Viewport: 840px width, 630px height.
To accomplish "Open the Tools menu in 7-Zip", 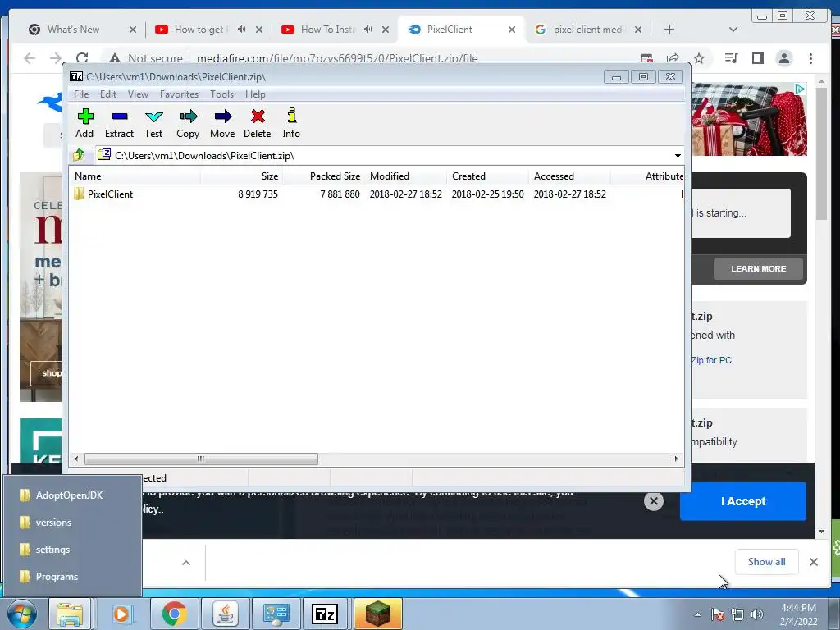I will point(221,94).
